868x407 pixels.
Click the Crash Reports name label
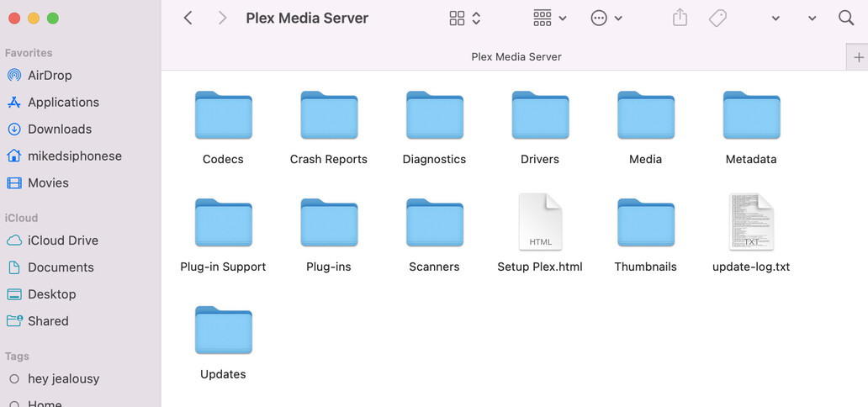pos(329,159)
